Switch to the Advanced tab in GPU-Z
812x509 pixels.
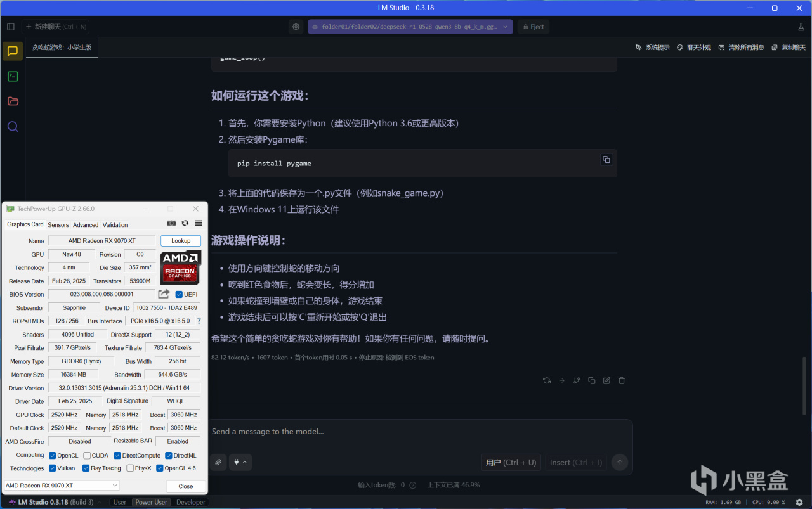(86, 225)
